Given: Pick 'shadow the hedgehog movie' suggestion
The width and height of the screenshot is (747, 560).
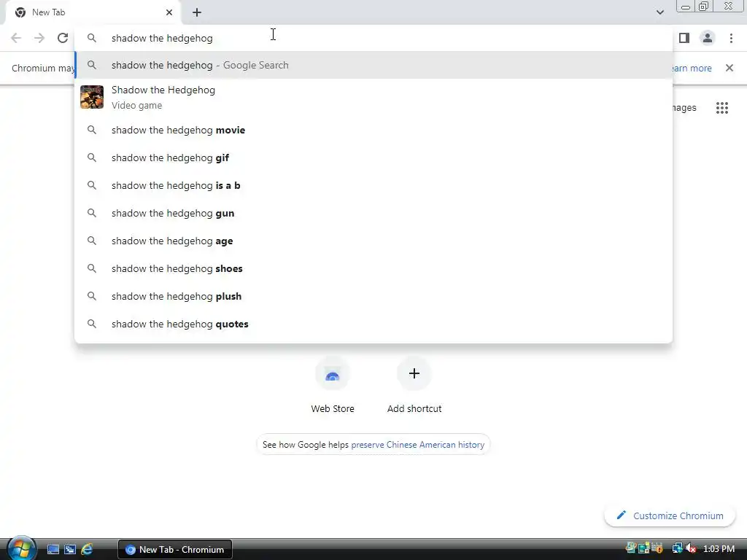Looking at the screenshot, I should click(373, 130).
